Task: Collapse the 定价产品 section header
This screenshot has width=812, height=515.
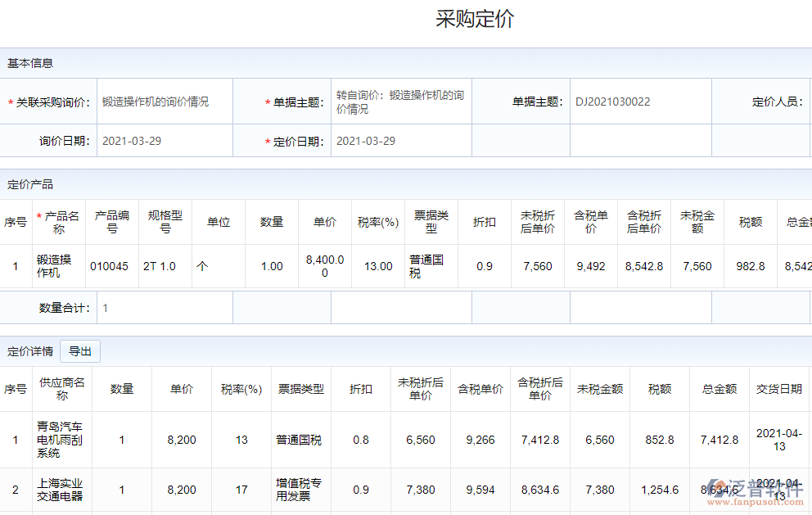Action: pyautogui.click(x=30, y=184)
